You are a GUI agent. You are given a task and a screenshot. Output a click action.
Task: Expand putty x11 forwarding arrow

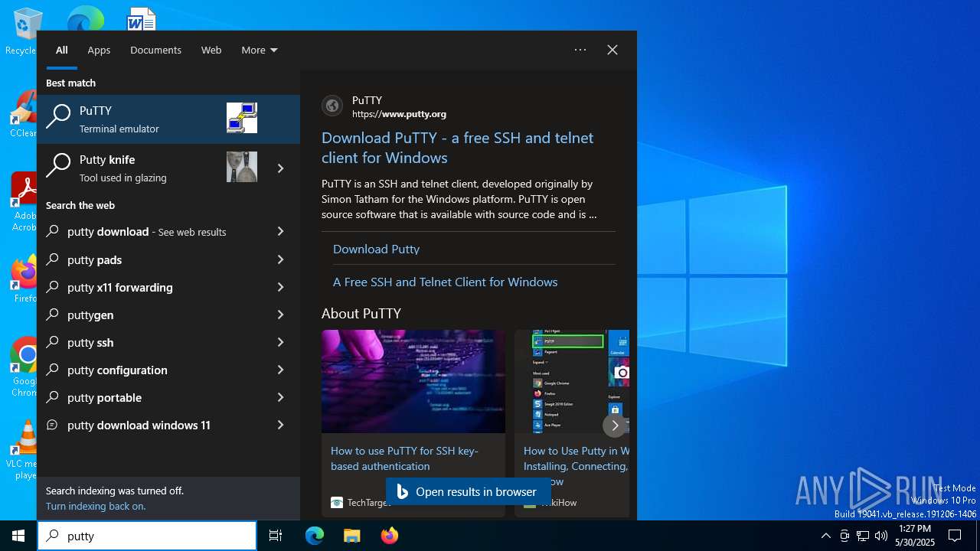tap(280, 287)
